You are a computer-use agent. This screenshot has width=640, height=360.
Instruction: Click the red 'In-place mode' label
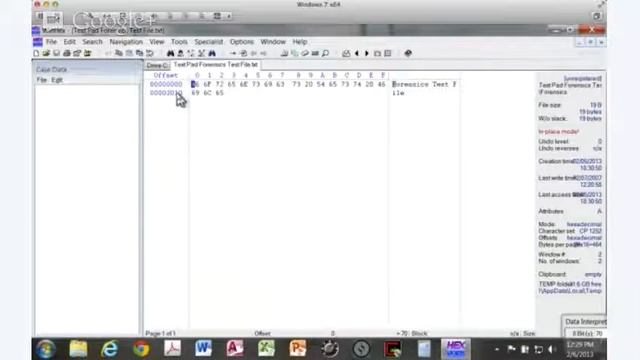pyautogui.click(x=558, y=132)
